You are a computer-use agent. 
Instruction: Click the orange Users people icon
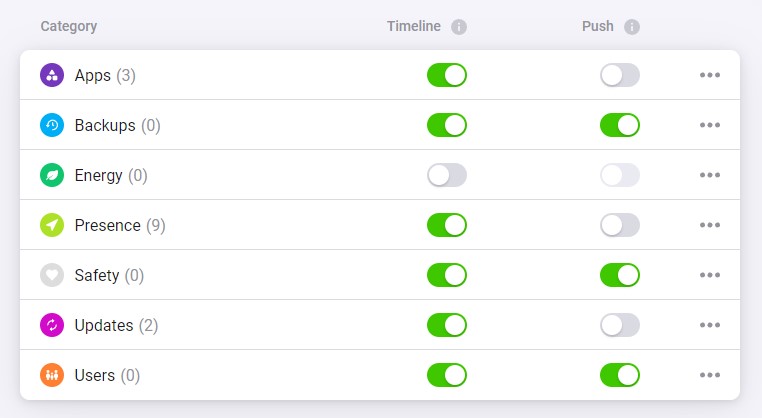point(52,375)
